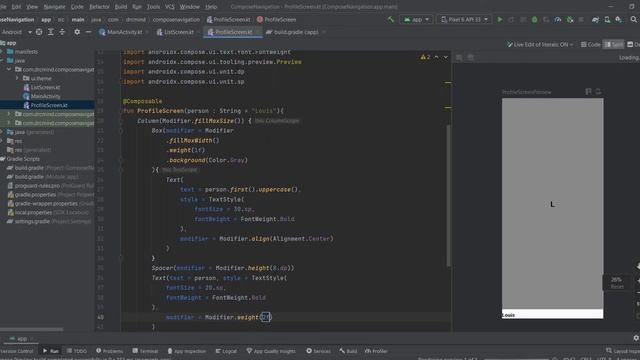Click warnings indicator in editor corner
The width and height of the screenshot is (640, 360).
[x=425, y=57]
